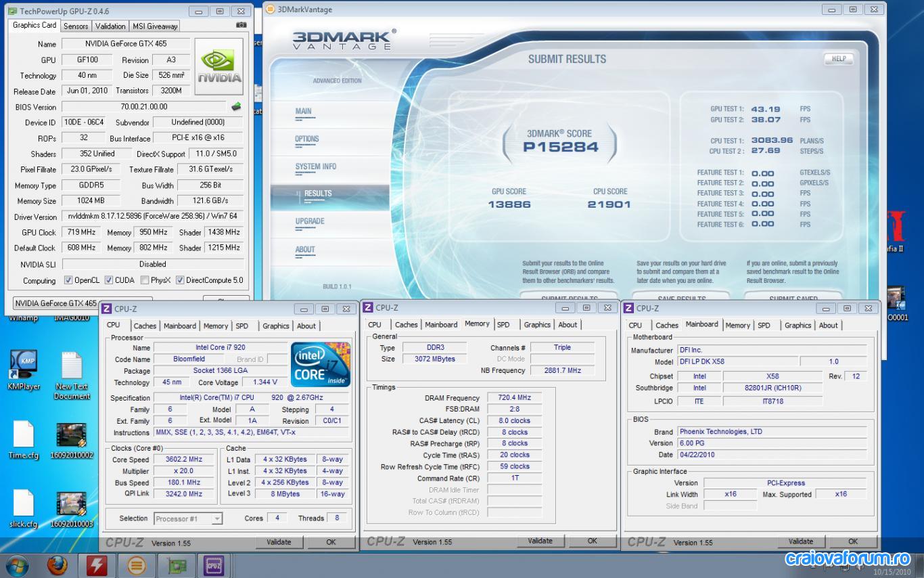Click the red lightning bolt taskbar icon
Screen dimensions: 924x578
click(x=97, y=565)
